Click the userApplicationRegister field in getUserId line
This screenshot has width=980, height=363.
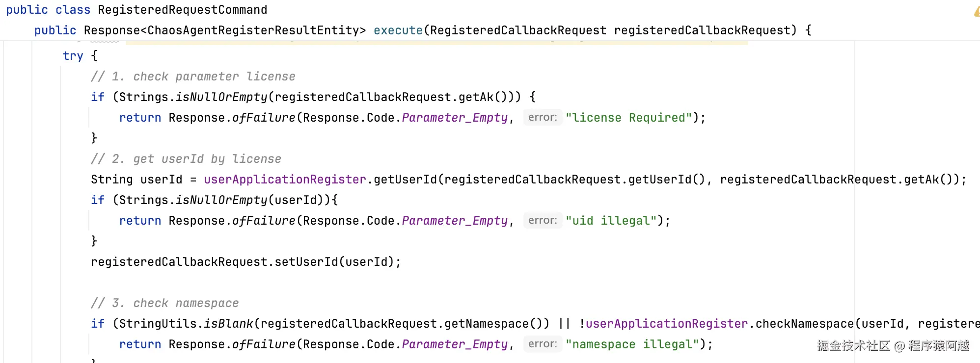(285, 180)
